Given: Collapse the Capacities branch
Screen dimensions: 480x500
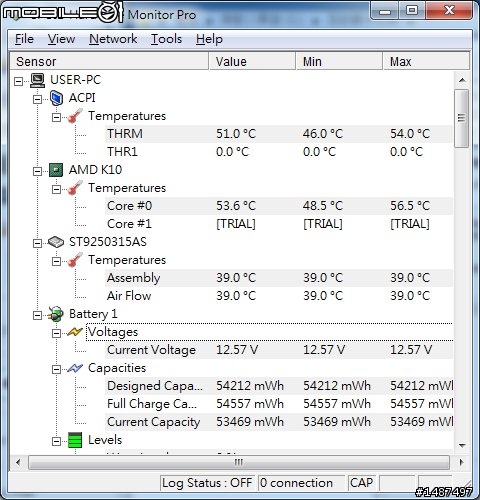Looking at the screenshot, I should 57,369.
